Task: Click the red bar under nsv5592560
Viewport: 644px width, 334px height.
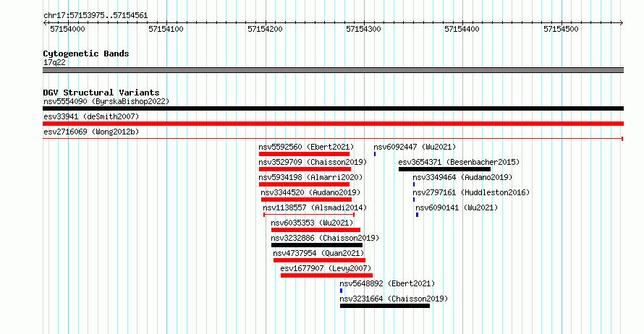Action: coord(304,154)
